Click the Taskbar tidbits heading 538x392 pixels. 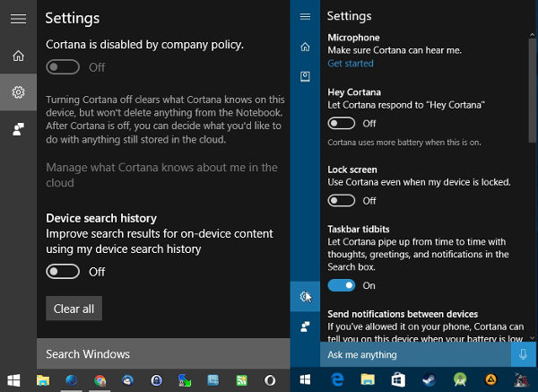[x=358, y=229]
